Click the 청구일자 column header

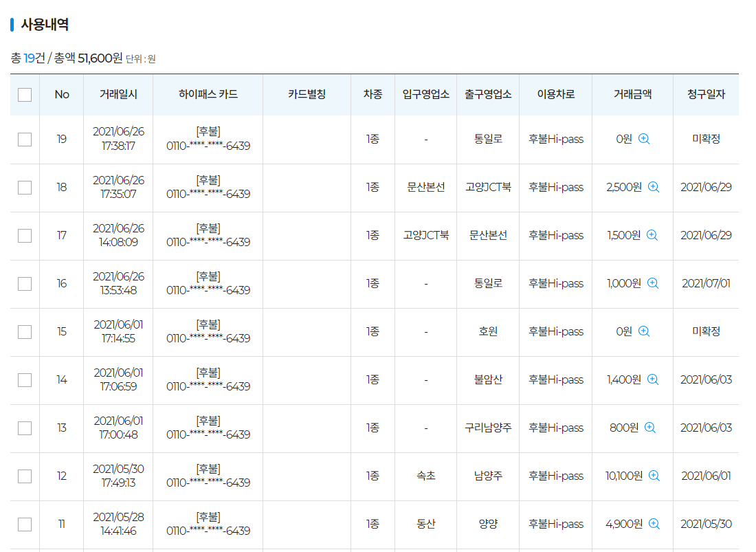[x=706, y=94]
